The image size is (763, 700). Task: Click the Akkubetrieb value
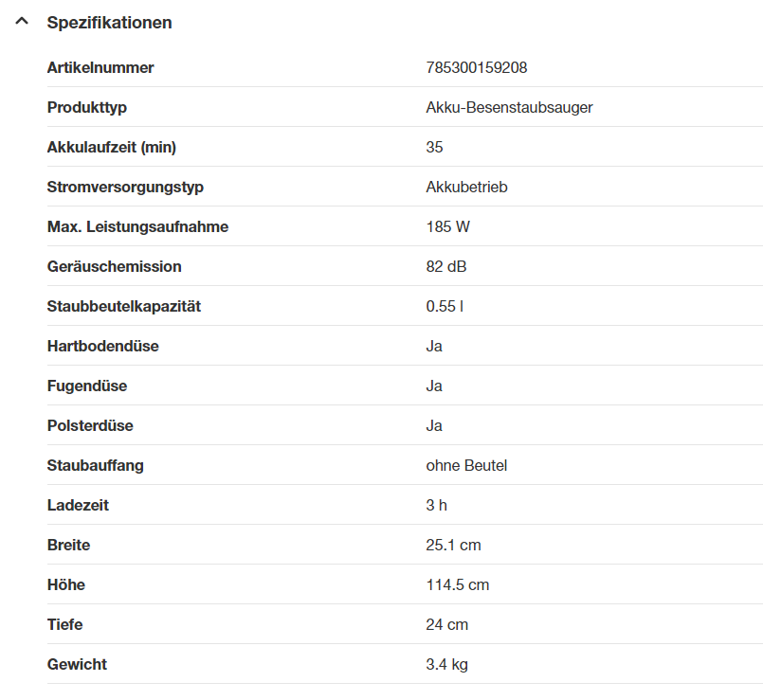click(467, 188)
